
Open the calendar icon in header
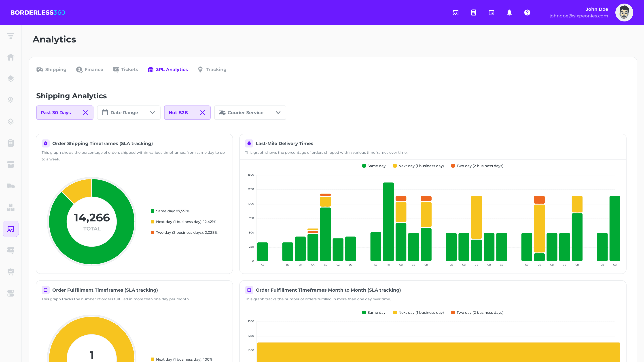pyautogui.click(x=491, y=13)
